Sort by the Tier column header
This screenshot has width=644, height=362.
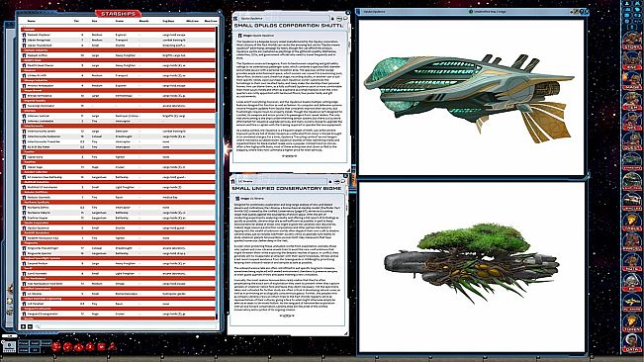[x=76, y=21]
